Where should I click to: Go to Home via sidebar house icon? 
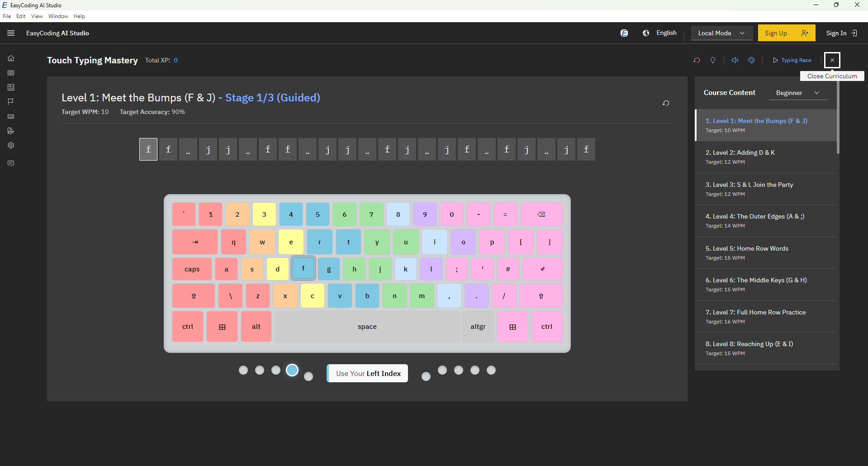coord(11,58)
